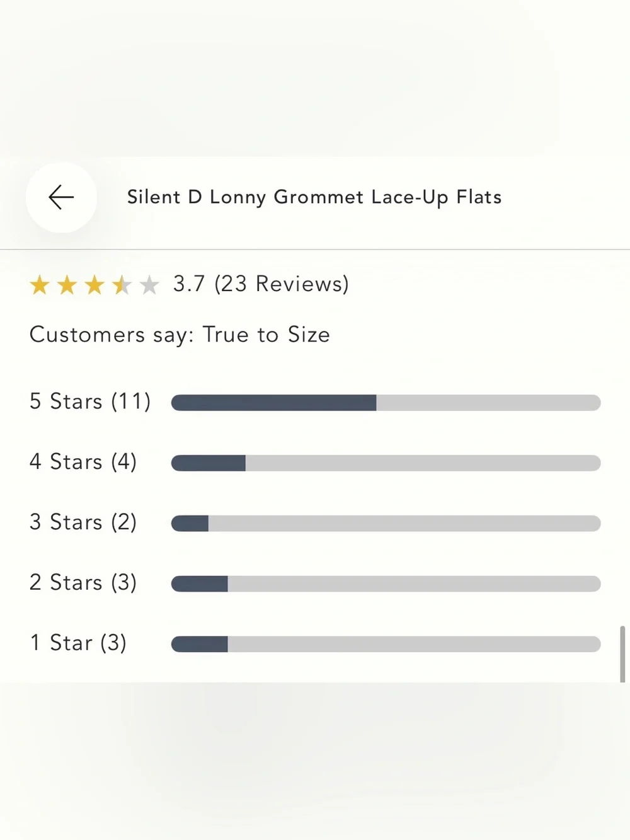Click the 2 Stars rating bar
This screenshot has width=630, height=840.
click(x=386, y=584)
